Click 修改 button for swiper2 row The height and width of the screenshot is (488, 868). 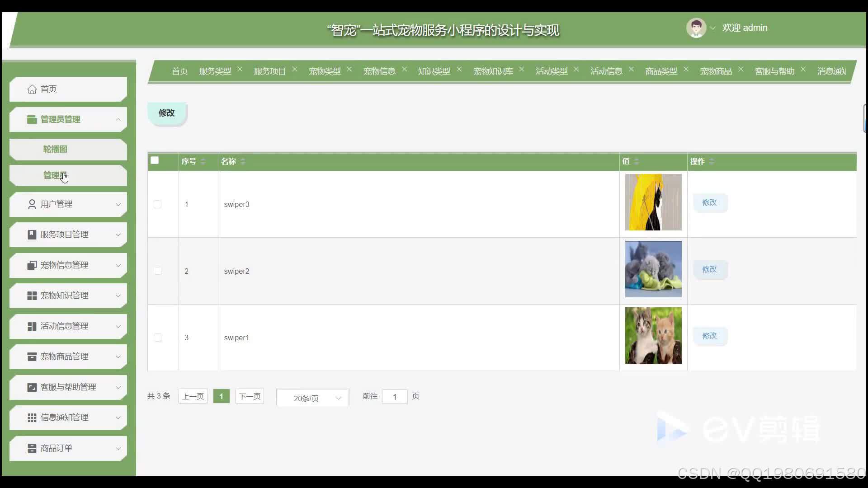point(709,269)
